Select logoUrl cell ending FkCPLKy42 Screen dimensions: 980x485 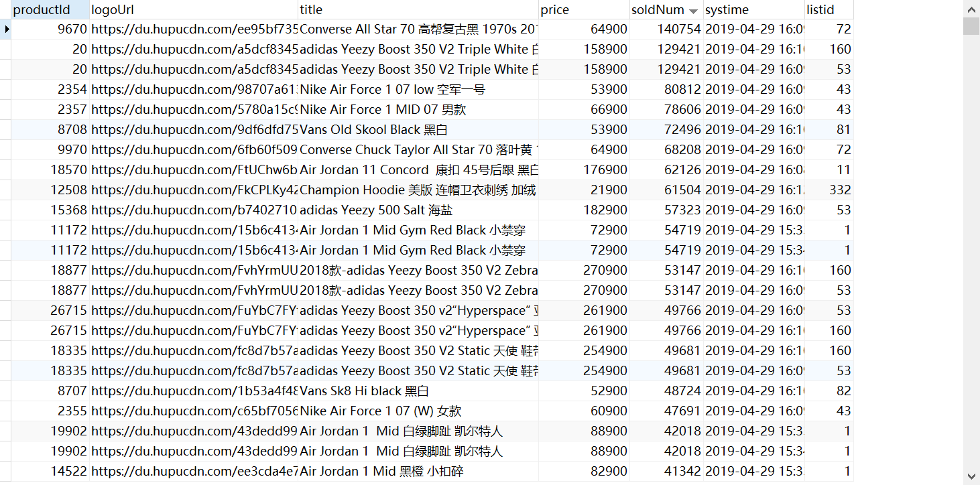(194, 190)
